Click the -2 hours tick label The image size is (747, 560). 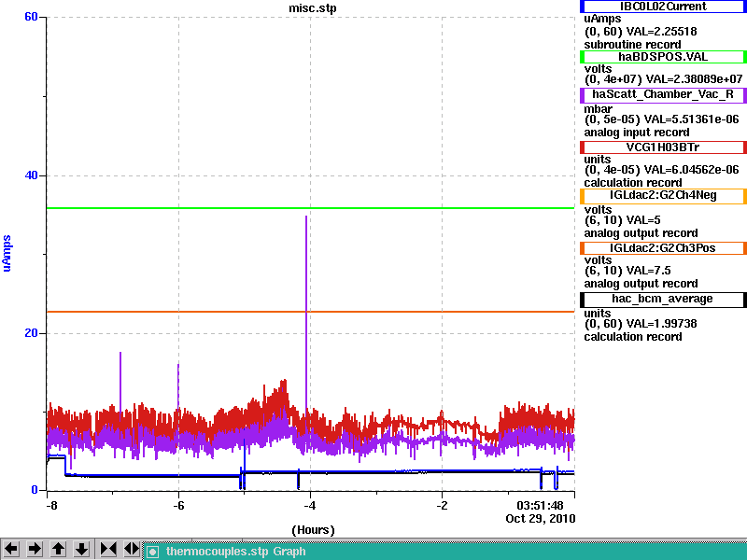point(442,506)
